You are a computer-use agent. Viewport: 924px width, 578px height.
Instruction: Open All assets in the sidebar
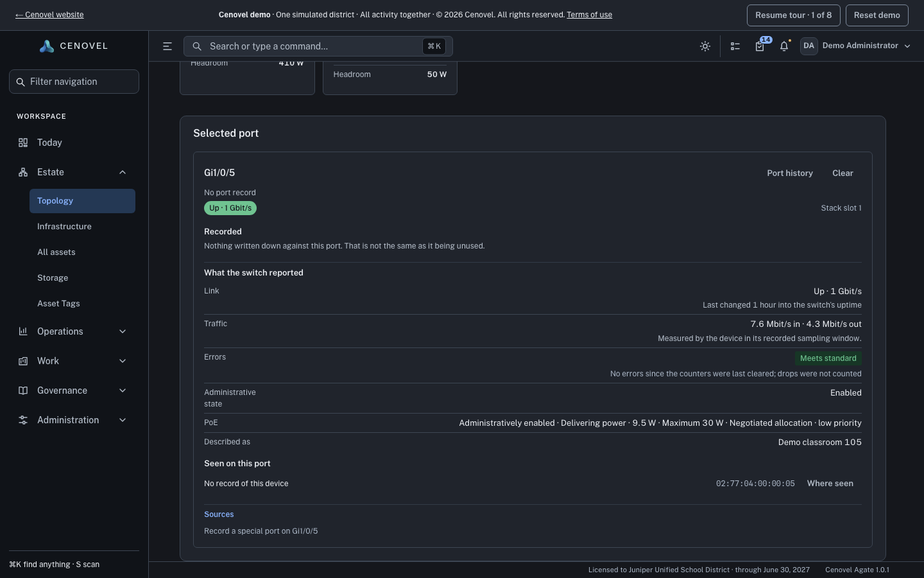pyautogui.click(x=82, y=252)
